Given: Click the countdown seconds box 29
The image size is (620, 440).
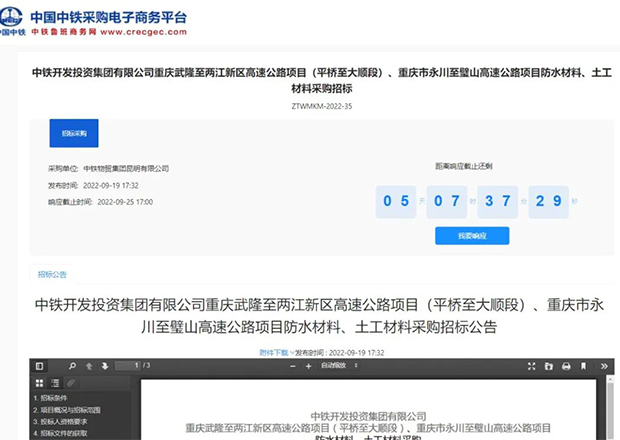Looking at the screenshot, I should coord(548,202).
